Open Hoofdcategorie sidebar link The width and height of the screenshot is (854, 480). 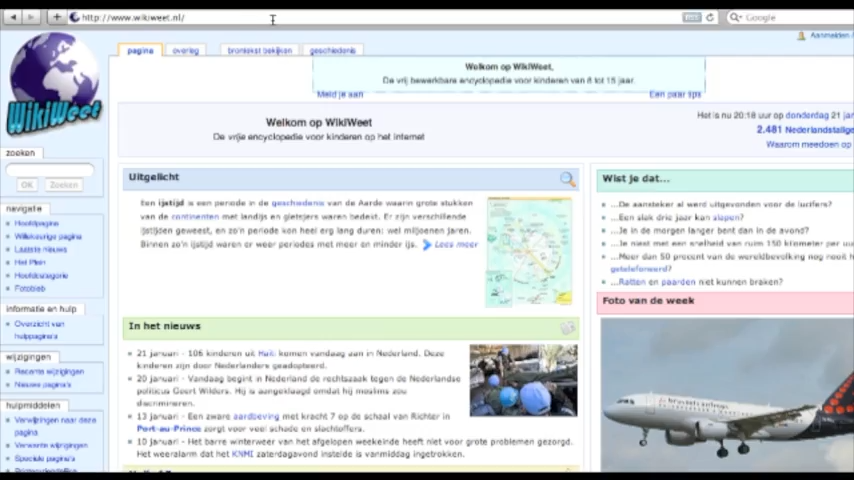click(41, 276)
